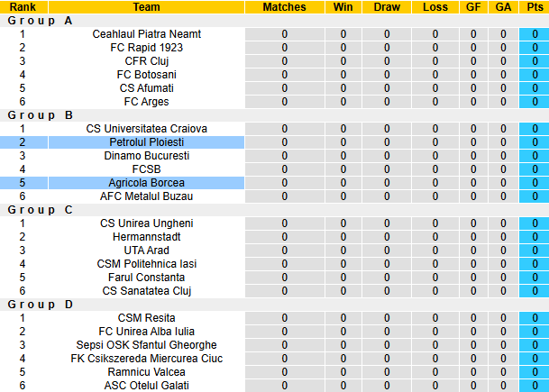Viewport: 549px width, 392px height.
Task: Click the Hermannstadt team name
Action: coord(147,237)
